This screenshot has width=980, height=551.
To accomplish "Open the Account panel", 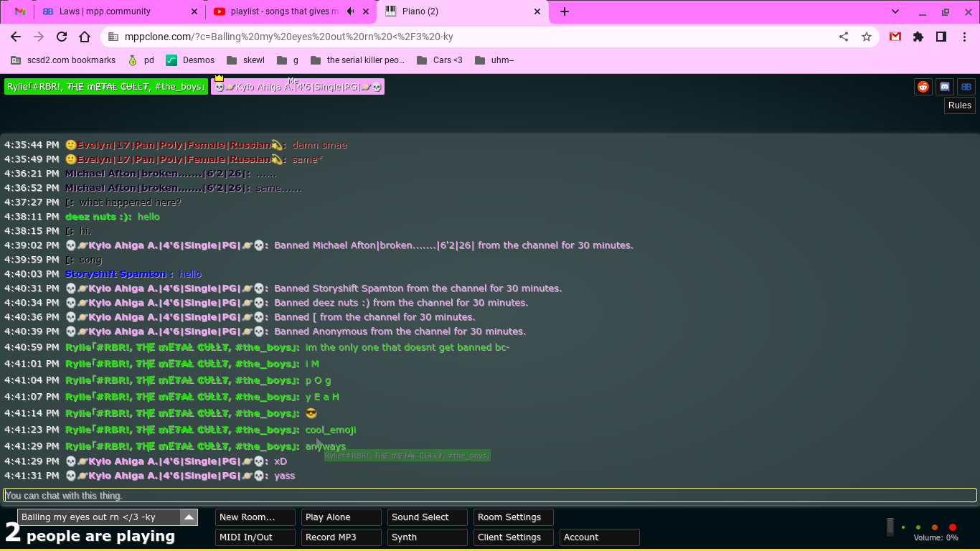I will click(x=600, y=537).
